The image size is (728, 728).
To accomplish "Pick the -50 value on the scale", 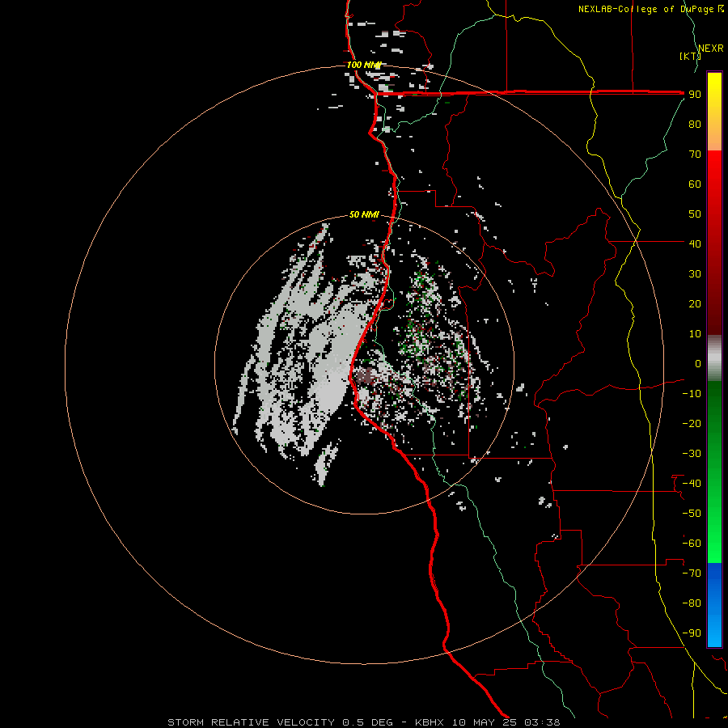I will coord(692,514).
